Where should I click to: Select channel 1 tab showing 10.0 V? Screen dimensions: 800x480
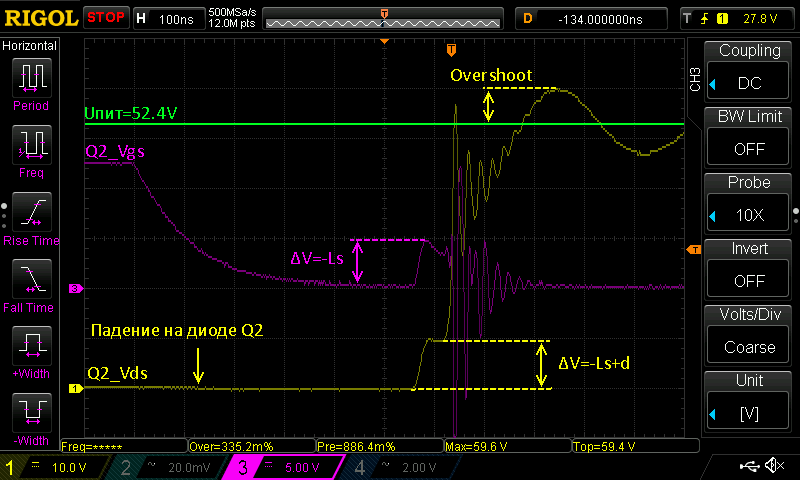click(54, 467)
